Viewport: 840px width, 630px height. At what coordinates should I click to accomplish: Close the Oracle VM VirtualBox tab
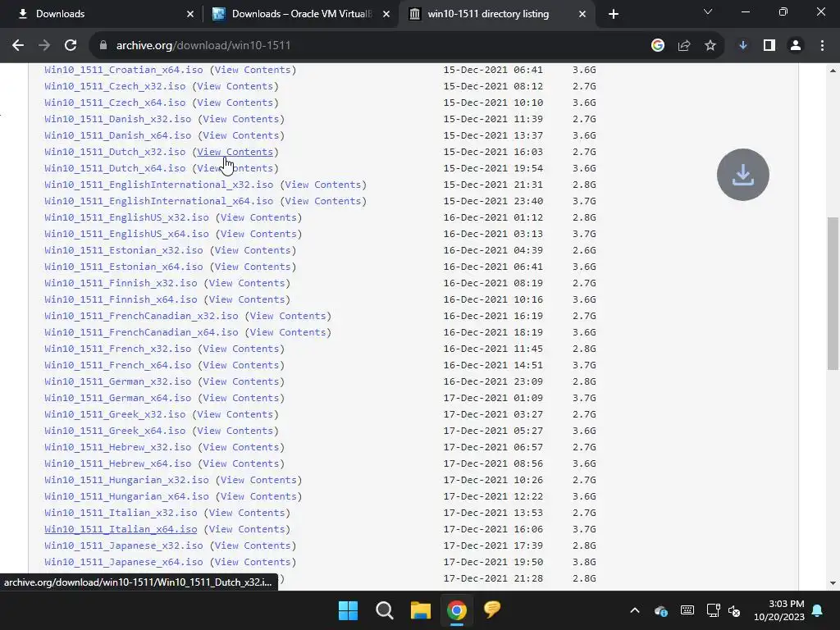pos(386,14)
